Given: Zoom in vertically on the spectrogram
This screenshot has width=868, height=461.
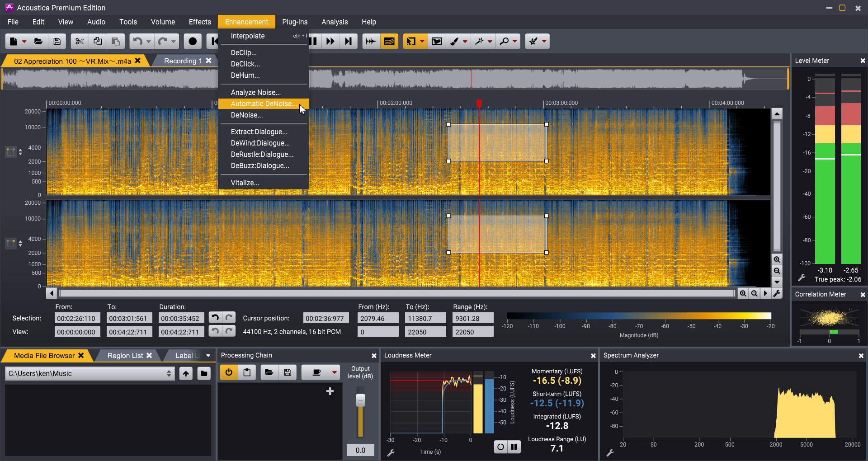Looking at the screenshot, I should click(x=777, y=259).
